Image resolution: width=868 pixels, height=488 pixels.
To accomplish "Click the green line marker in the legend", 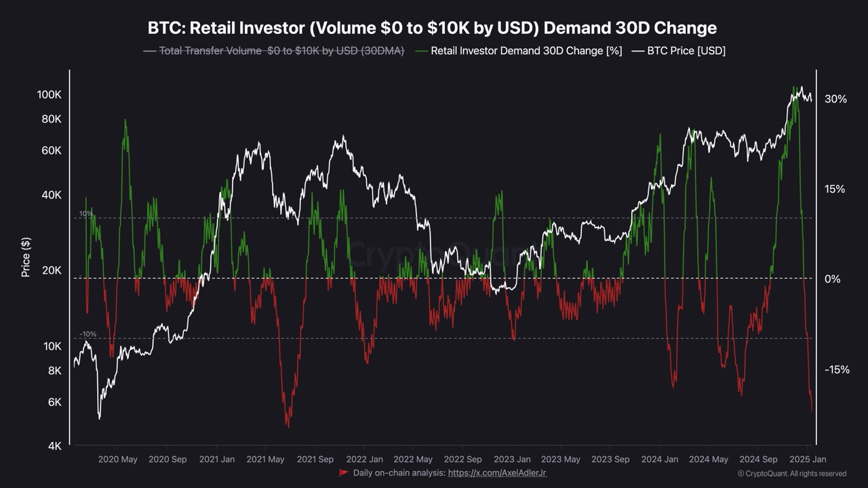I will (421, 51).
